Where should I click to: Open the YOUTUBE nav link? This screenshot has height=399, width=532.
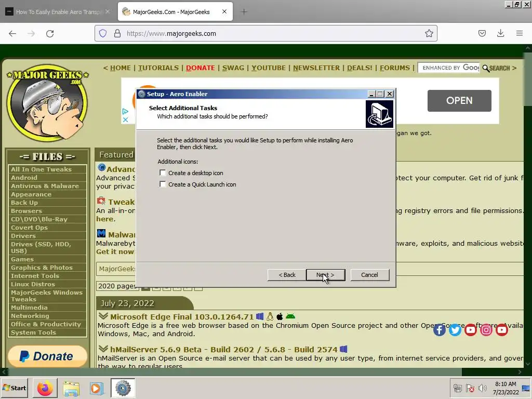click(269, 68)
